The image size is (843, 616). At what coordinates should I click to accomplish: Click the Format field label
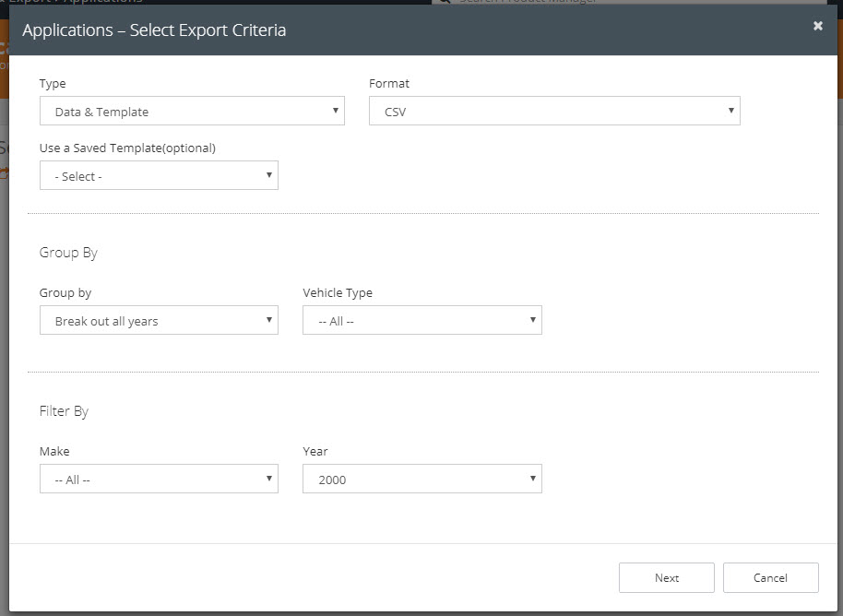tap(389, 83)
